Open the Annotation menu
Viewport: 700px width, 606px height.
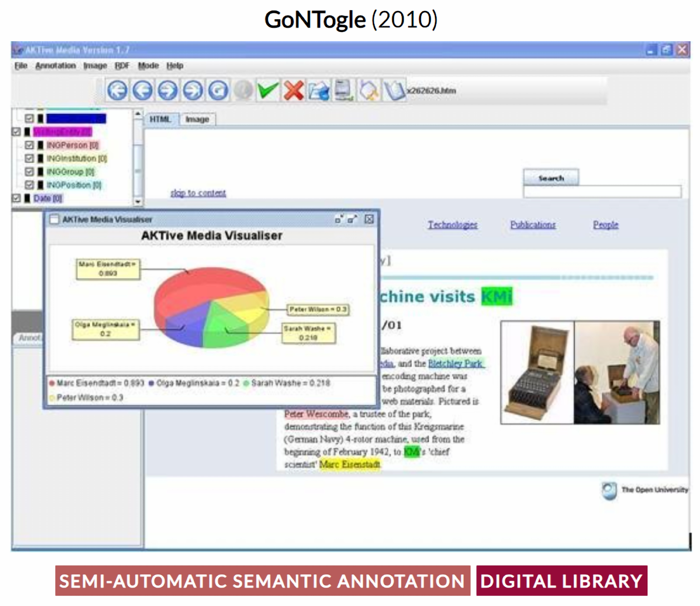56,66
